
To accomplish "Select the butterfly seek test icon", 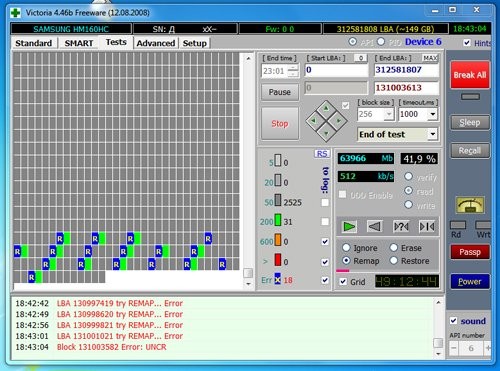I will 427,227.
